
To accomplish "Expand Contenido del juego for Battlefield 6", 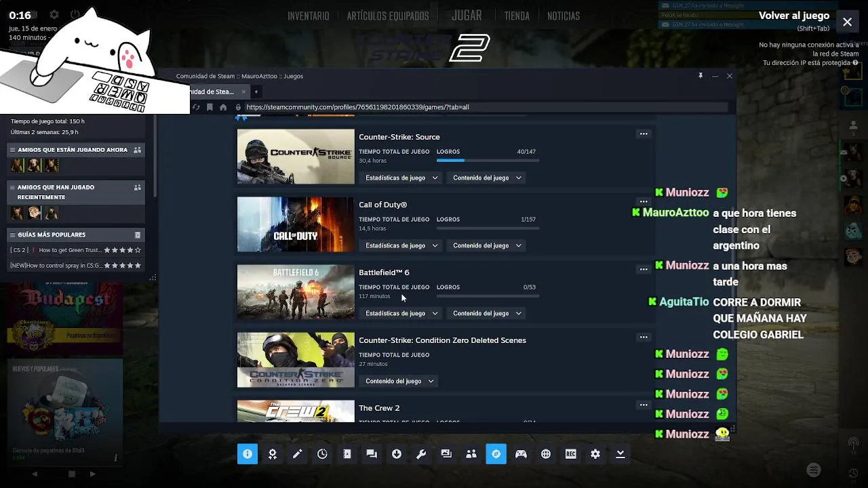I will pyautogui.click(x=487, y=313).
